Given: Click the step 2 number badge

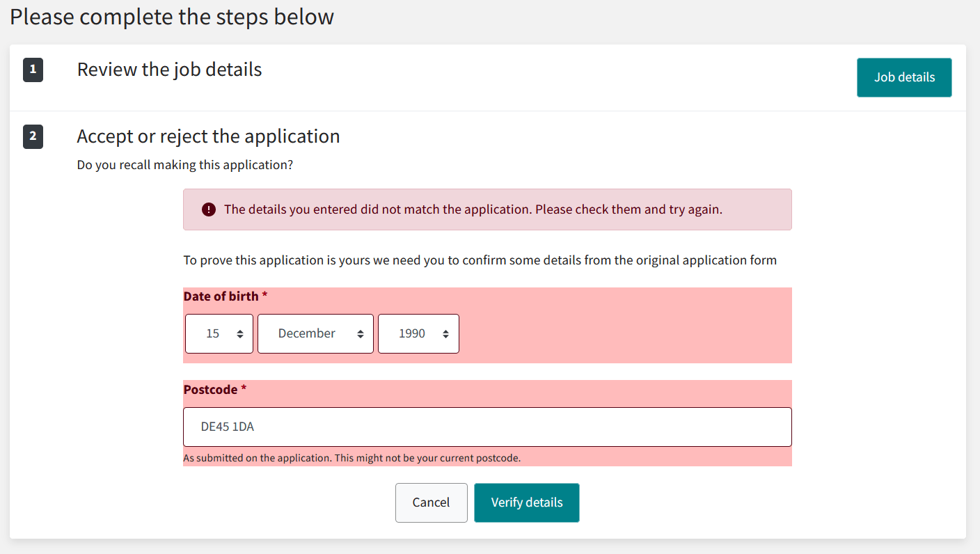Looking at the screenshot, I should (x=33, y=136).
